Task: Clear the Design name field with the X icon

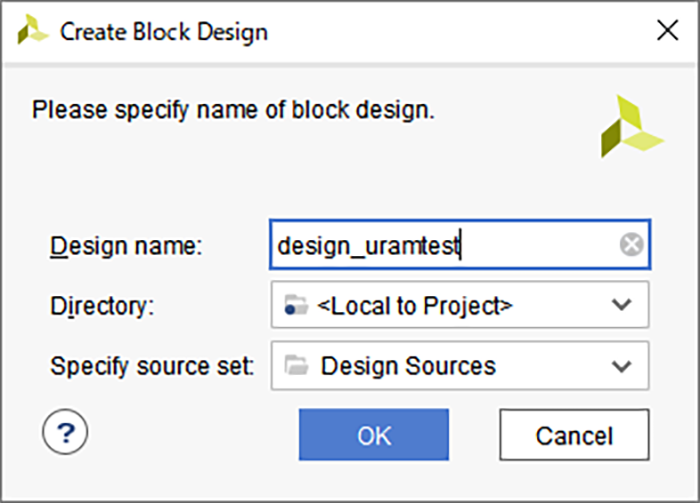Action: (632, 244)
